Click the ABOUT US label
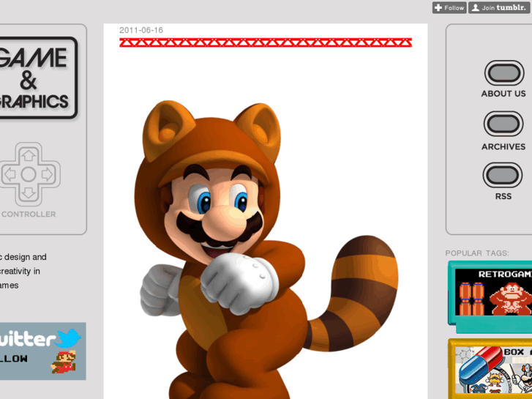532x399 pixels. [x=503, y=94]
